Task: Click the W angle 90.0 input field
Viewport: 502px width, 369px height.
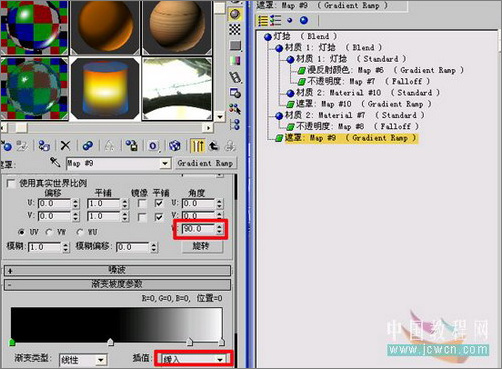Action: click(199, 229)
